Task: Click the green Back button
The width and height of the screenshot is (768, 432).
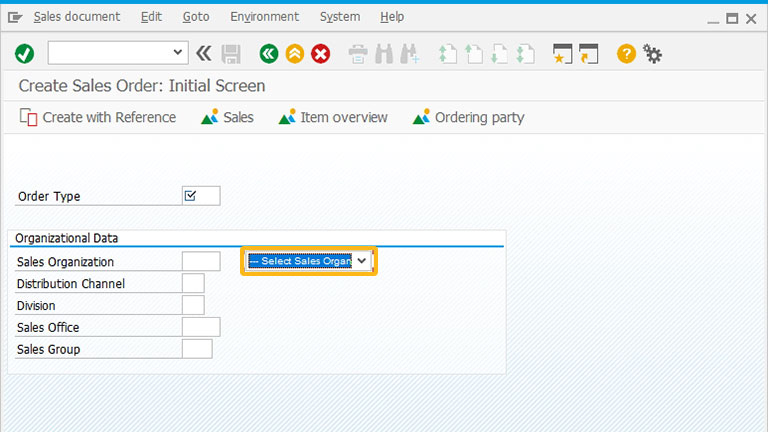Action: click(x=269, y=53)
